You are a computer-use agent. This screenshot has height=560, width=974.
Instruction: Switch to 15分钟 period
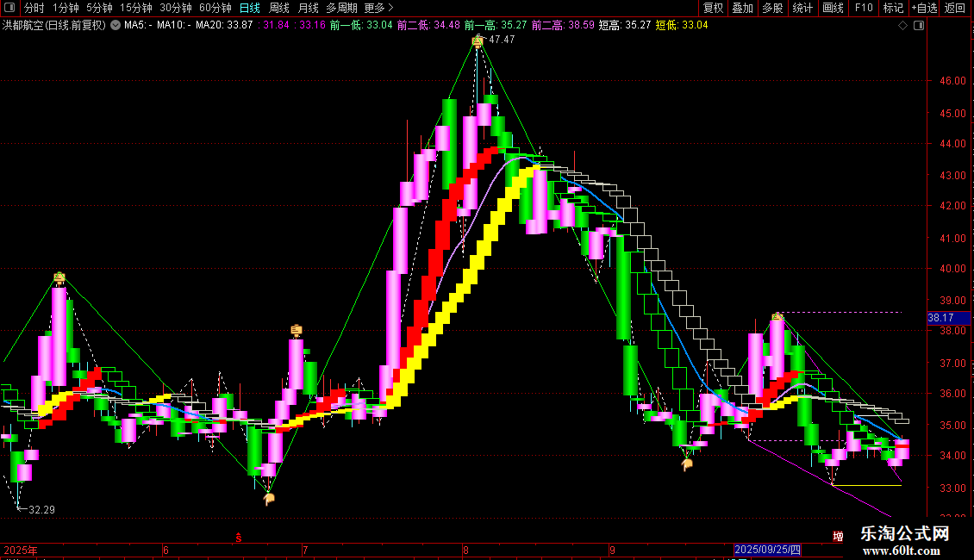click(x=135, y=8)
